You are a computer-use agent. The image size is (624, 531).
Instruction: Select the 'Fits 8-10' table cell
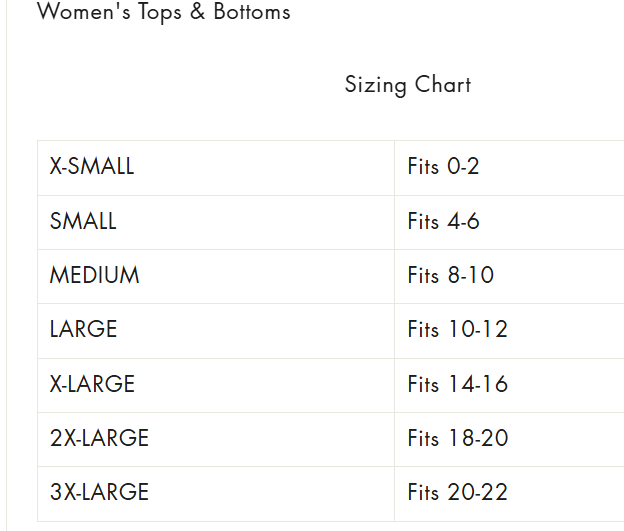point(450,275)
